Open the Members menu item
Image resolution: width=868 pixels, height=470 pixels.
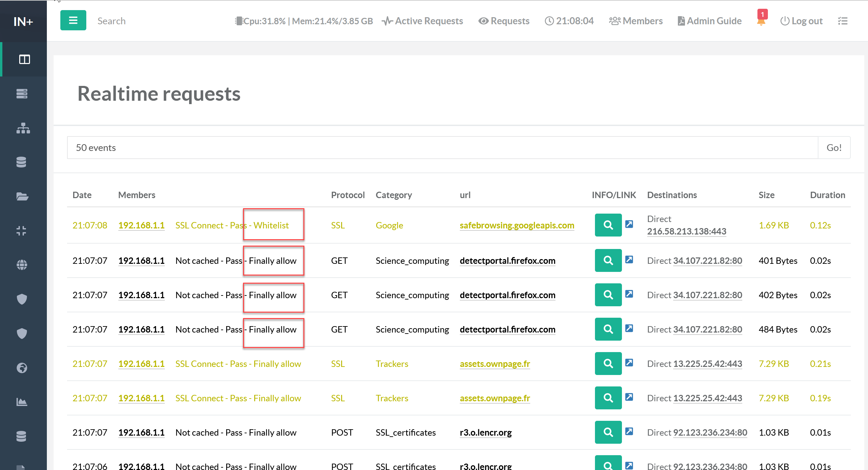636,21
